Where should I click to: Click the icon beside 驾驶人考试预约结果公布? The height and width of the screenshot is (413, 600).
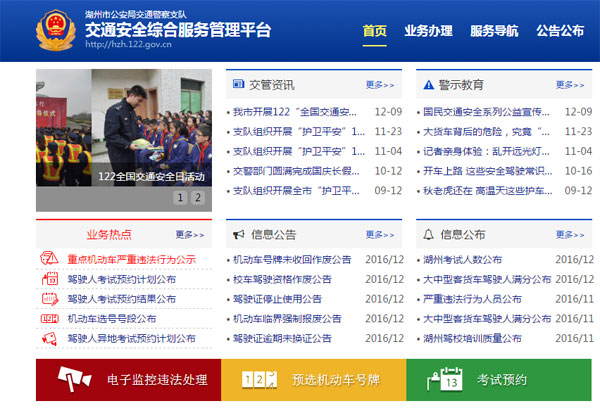pos(50,299)
